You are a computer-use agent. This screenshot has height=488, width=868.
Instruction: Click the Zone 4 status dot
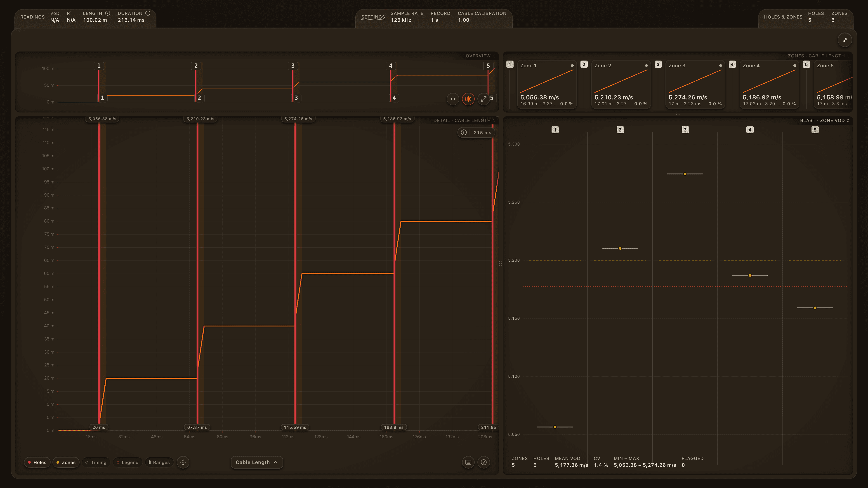point(795,66)
